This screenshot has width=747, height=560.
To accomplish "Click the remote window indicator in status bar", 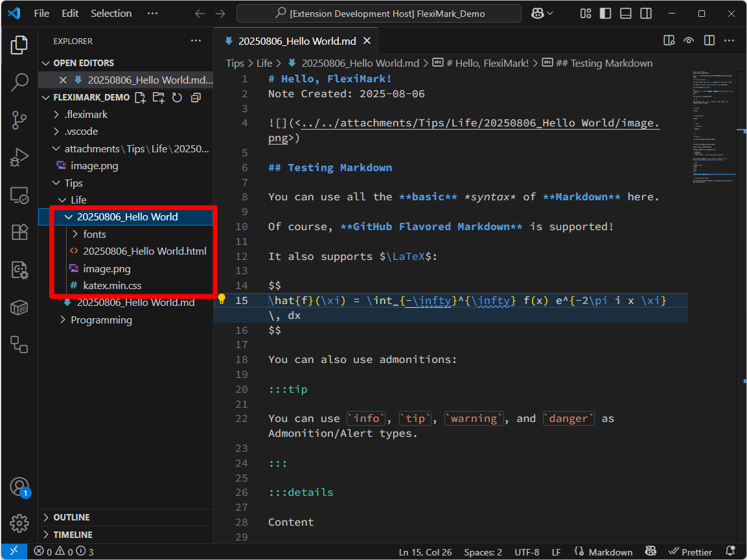I will click(14, 552).
